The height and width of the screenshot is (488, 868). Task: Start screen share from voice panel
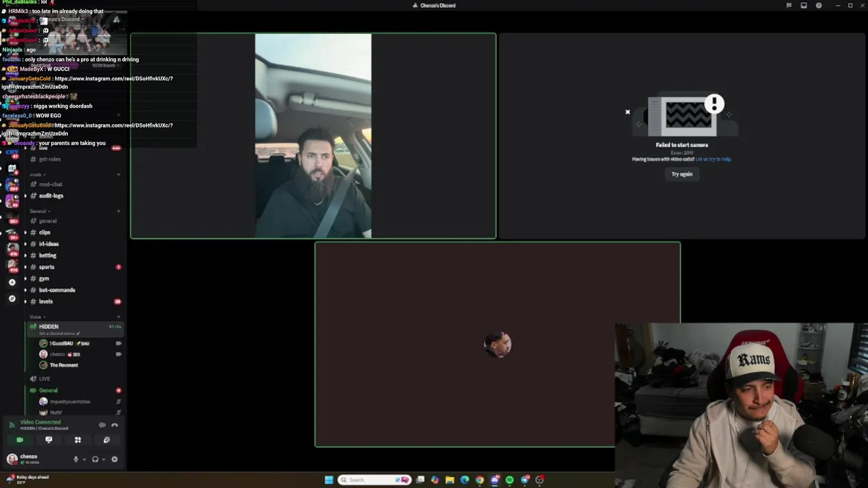point(49,440)
